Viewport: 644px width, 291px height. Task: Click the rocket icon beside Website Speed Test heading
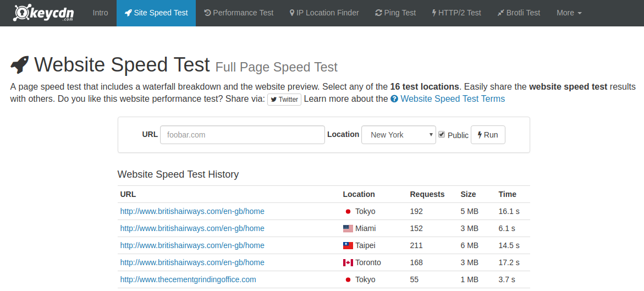pos(20,65)
